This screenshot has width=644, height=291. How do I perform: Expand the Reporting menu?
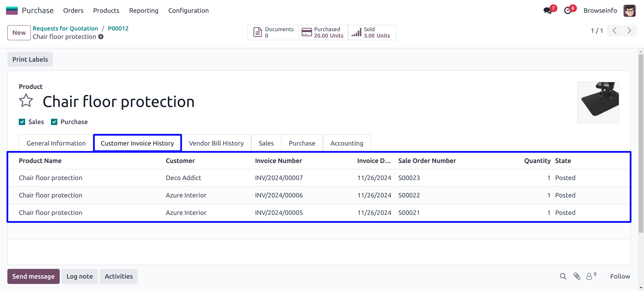(144, 11)
